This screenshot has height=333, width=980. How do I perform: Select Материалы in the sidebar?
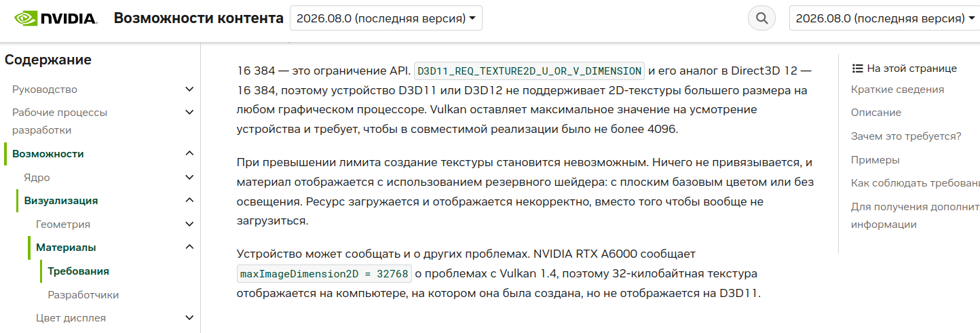coord(66,248)
